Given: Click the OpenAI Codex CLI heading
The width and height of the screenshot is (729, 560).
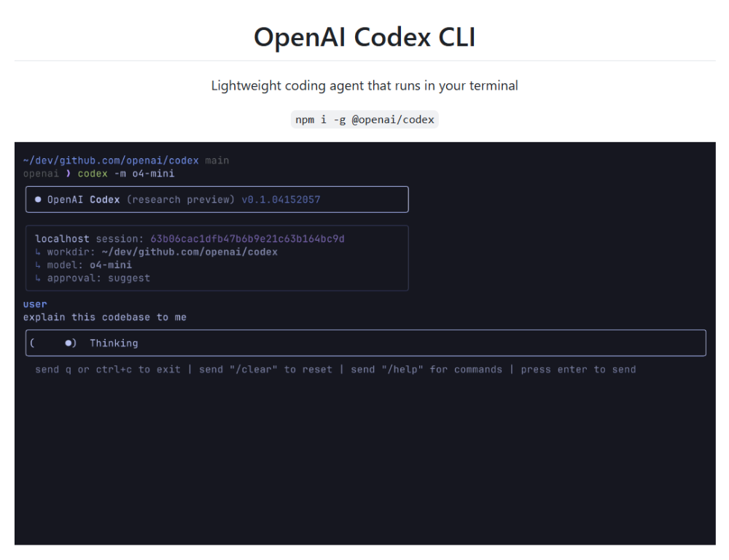Looking at the screenshot, I should click(364, 37).
